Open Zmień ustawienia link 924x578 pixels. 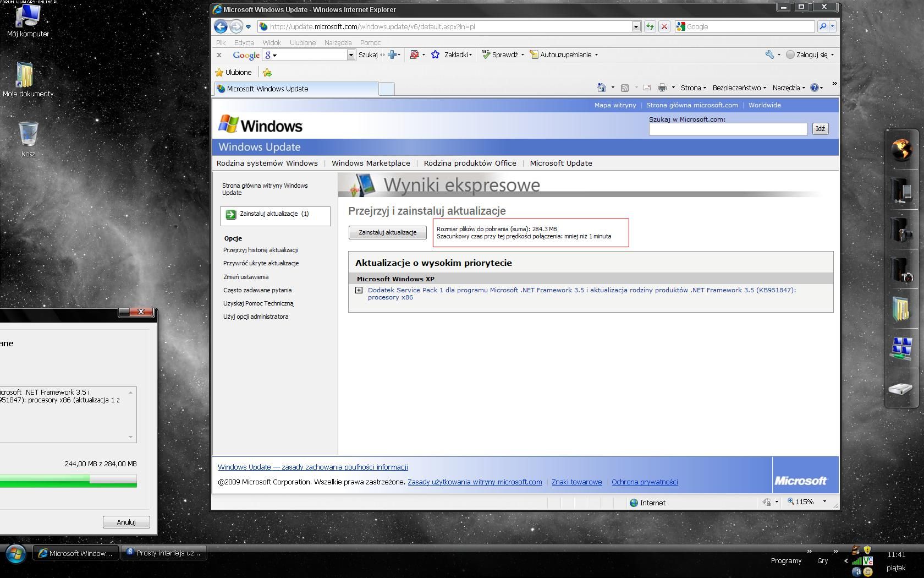click(x=246, y=277)
